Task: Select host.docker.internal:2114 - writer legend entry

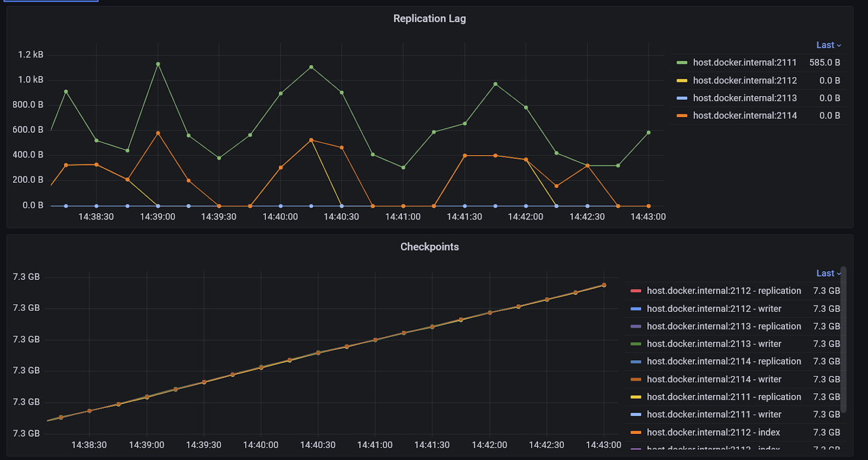Action: point(714,379)
